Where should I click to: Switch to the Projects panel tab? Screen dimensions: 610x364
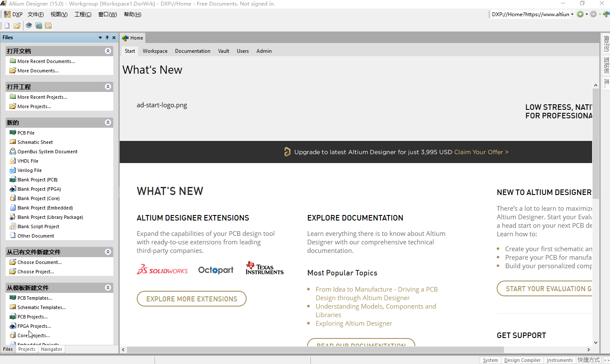tap(27, 349)
